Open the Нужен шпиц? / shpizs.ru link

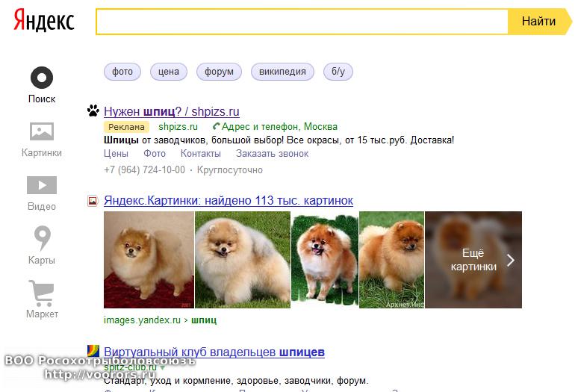pos(172,111)
